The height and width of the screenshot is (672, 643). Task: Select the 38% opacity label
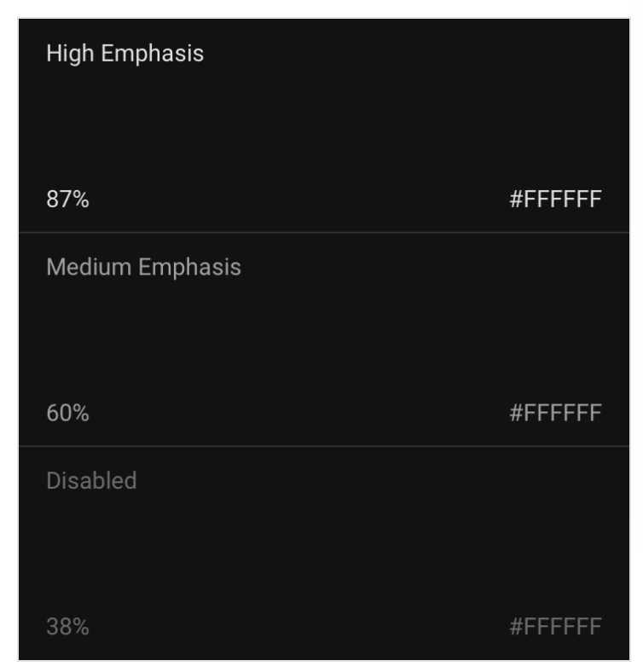pyautogui.click(x=67, y=627)
